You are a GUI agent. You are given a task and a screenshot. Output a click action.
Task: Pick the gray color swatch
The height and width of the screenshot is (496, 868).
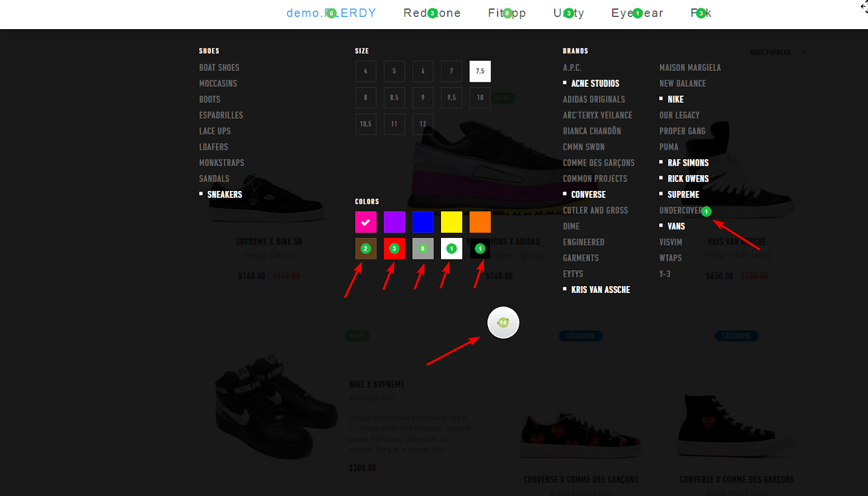[423, 249]
